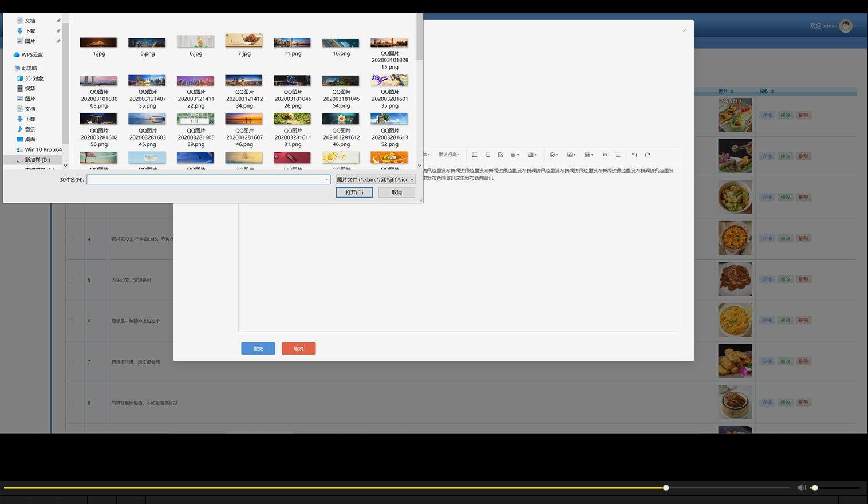Click 删除 for the cabbage bowl image row
The image size is (868, 504).
pos(804,198)
